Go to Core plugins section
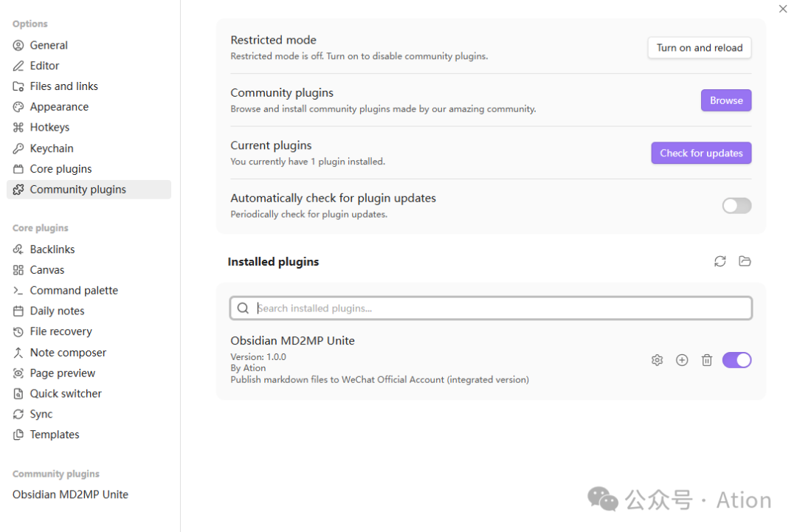 [61, 169]
